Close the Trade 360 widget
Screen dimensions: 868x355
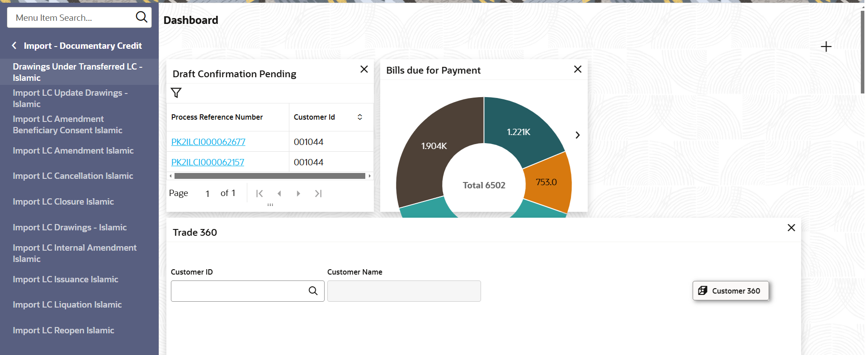[791, 228]
